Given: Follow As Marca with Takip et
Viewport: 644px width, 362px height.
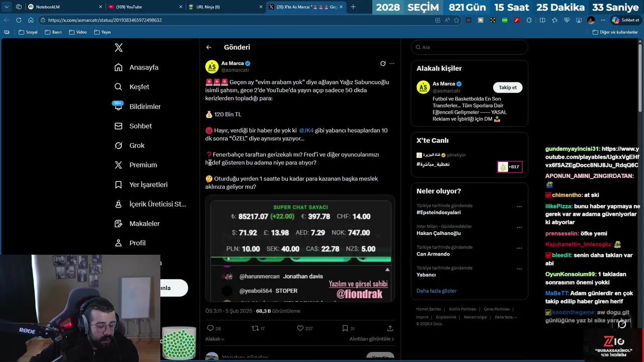Looking at the screenshot, I should [508, 87].
